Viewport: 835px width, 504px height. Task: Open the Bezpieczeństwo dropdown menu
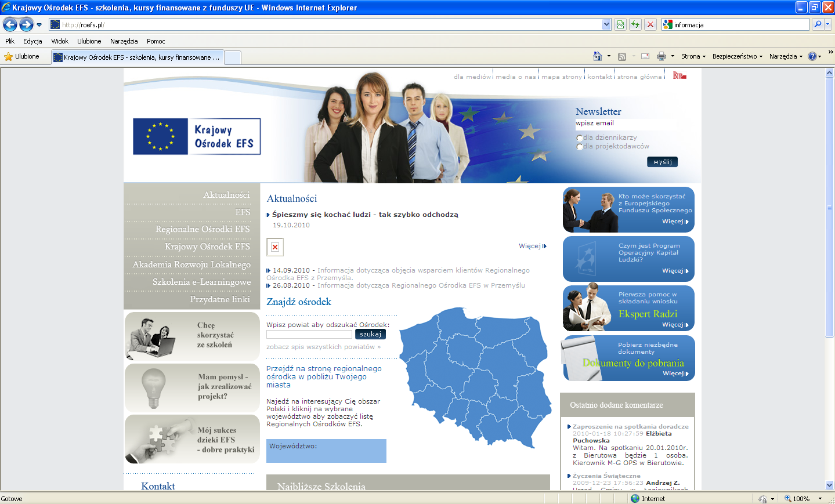point(738,56)
